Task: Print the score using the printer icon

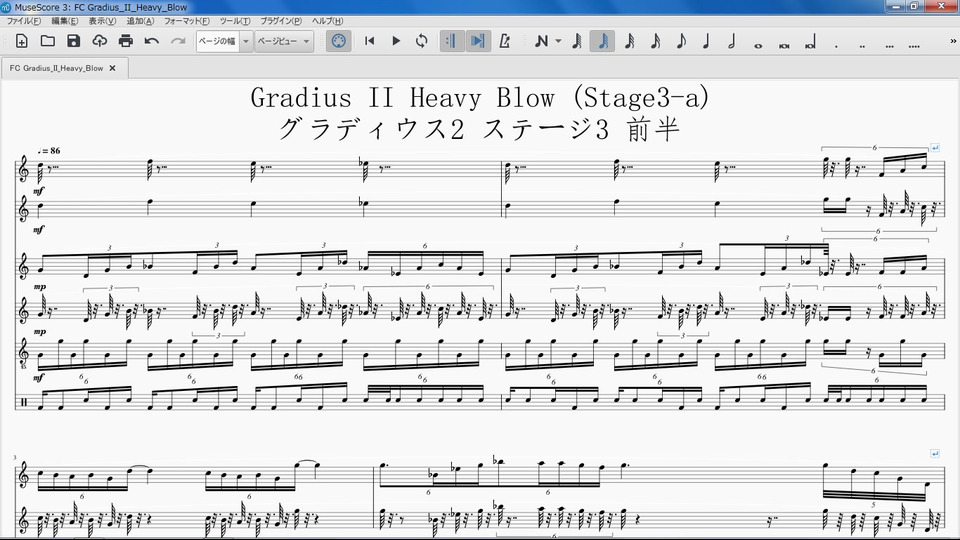Action: (x=126, y=41)
